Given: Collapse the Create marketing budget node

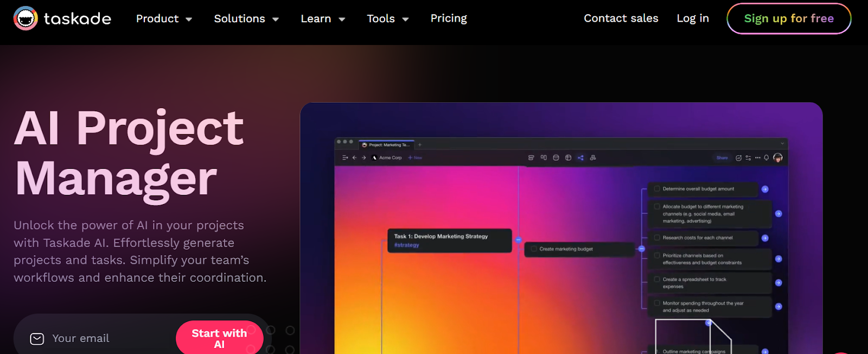Looking at the screenshot, I should click(x=641, y=249).
